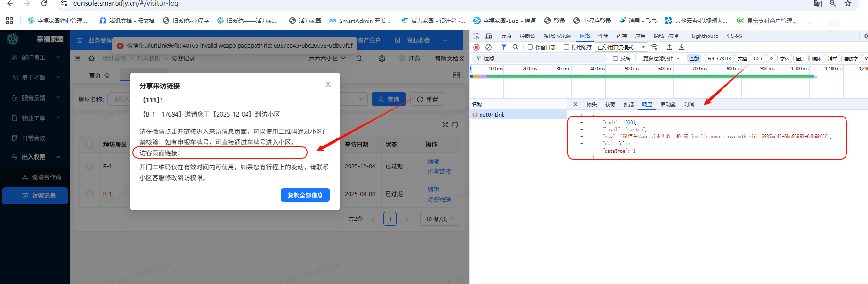Toggle the device toolbar icon in DevTools
Screen dimensions: 868x284
pos(489,36)
